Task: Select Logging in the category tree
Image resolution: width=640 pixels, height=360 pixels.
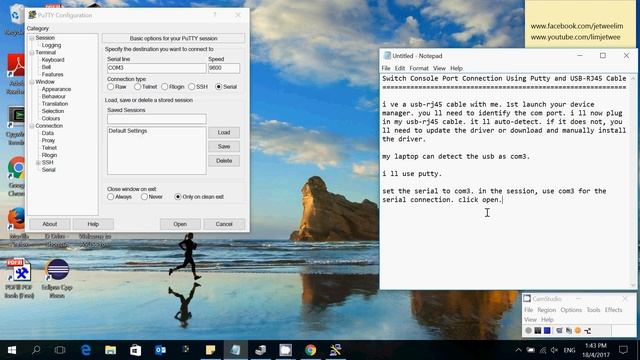Action: click(51, 45)
